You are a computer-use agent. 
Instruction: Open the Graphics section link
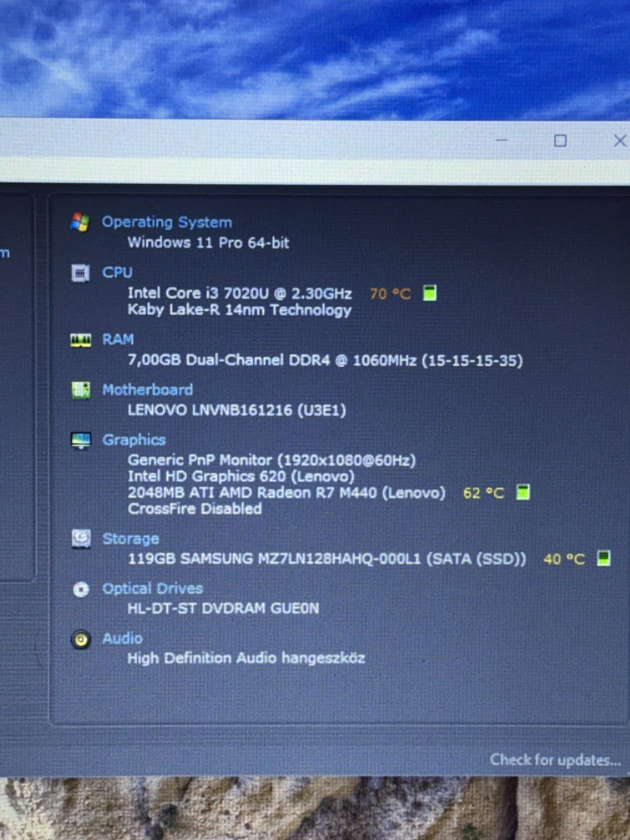[134, 440]
